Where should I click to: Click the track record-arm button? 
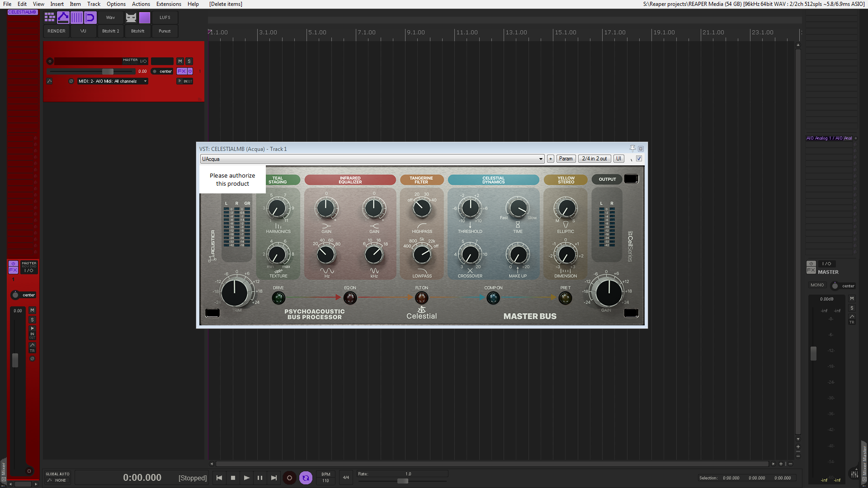point(50,61)
